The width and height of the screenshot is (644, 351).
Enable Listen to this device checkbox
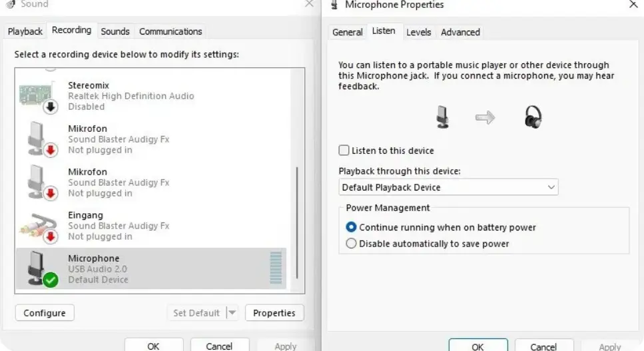click(x=344, y=151)
